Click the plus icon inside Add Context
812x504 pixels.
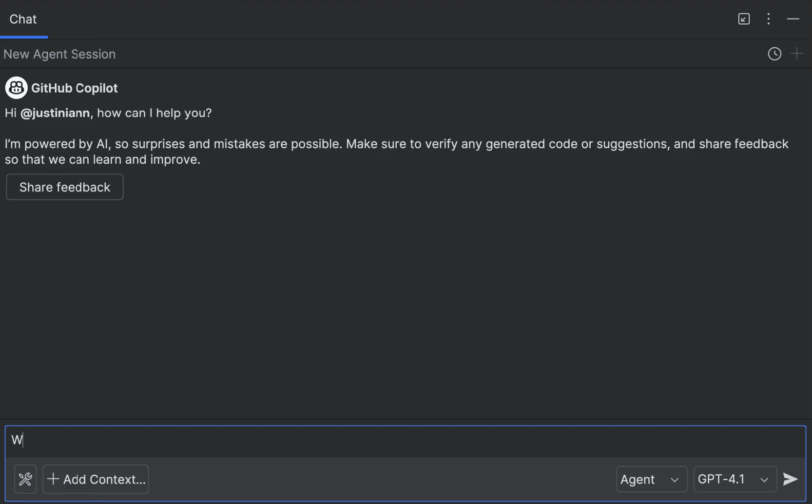click(x=54, y=479)
